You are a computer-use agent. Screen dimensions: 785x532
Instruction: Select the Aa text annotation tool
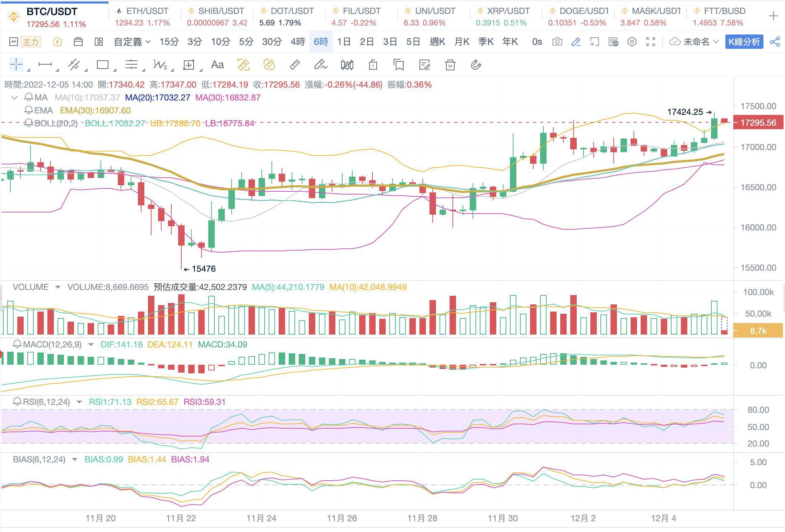click(x=217, y=65)
